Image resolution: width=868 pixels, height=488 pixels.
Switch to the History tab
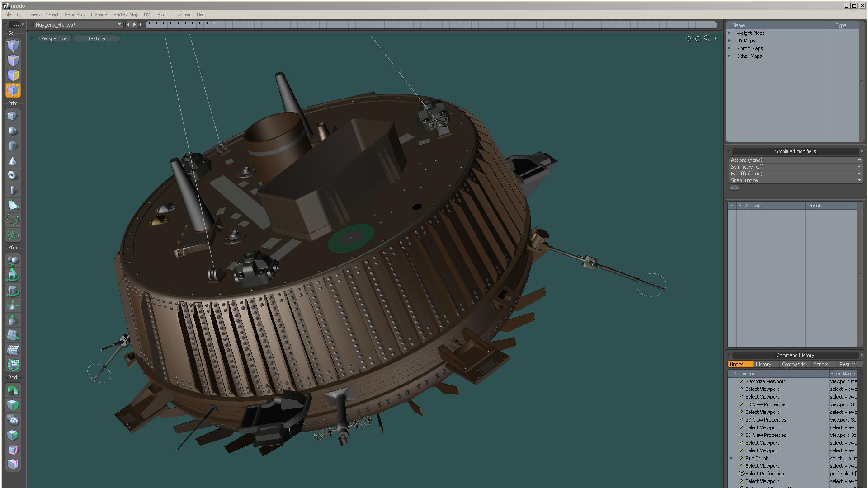(763, 364)
